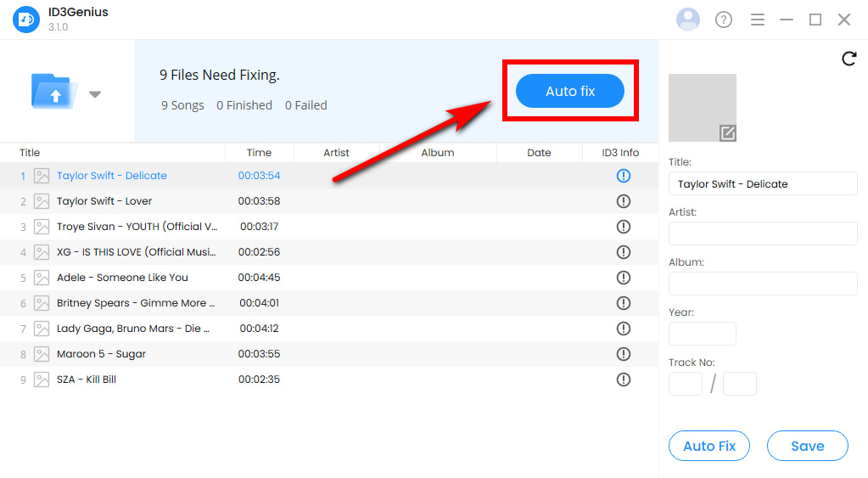868x478 pixels.
Task: Open the hamburger menu icon
Action: pyautogui.click(x=758, y=20)
